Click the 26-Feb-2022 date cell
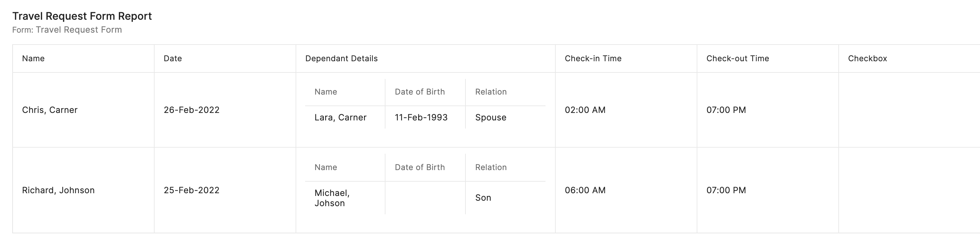 tap(191, 110)
